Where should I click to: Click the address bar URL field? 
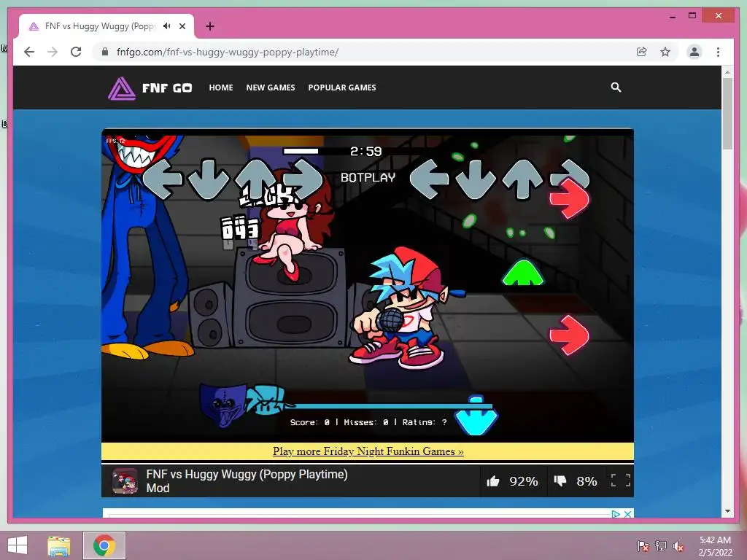[x=228, y=52]
